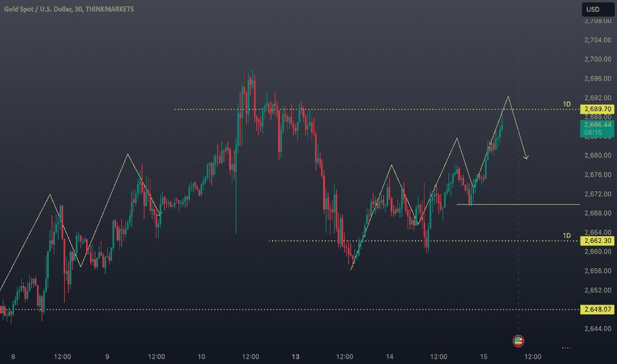617x364 pixels.
Task: Click the date 9 on time axis
Action: (107, 357)
